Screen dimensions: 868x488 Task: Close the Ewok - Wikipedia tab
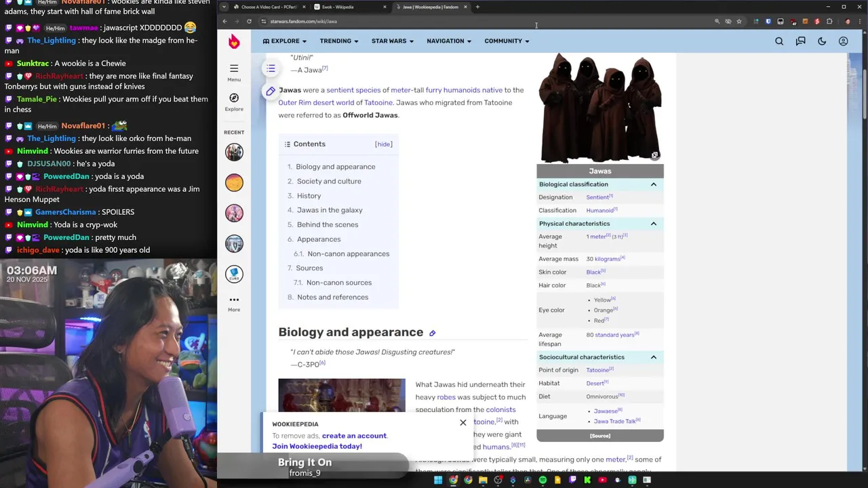384,7
